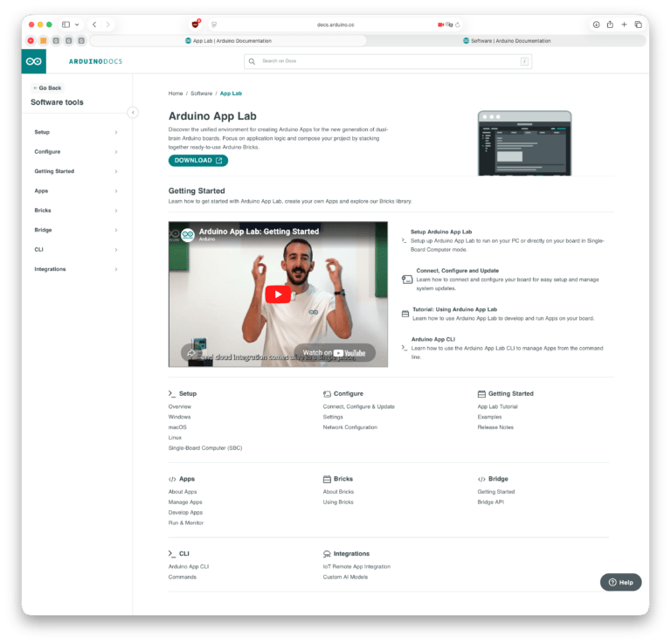
Task: Click the red pinned tab icon
Action: 31,41
